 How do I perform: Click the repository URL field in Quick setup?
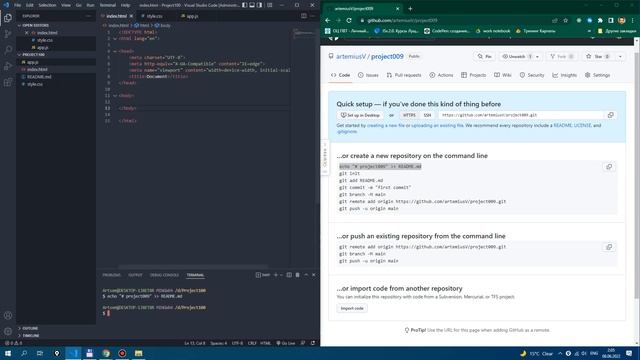pos(521,115)
